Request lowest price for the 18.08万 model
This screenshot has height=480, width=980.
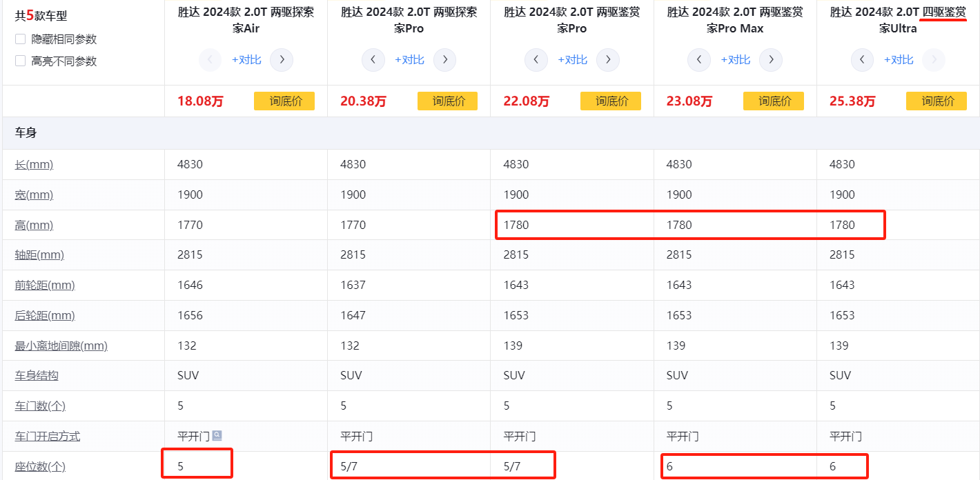pyautogui.click(x=284, y=101)
